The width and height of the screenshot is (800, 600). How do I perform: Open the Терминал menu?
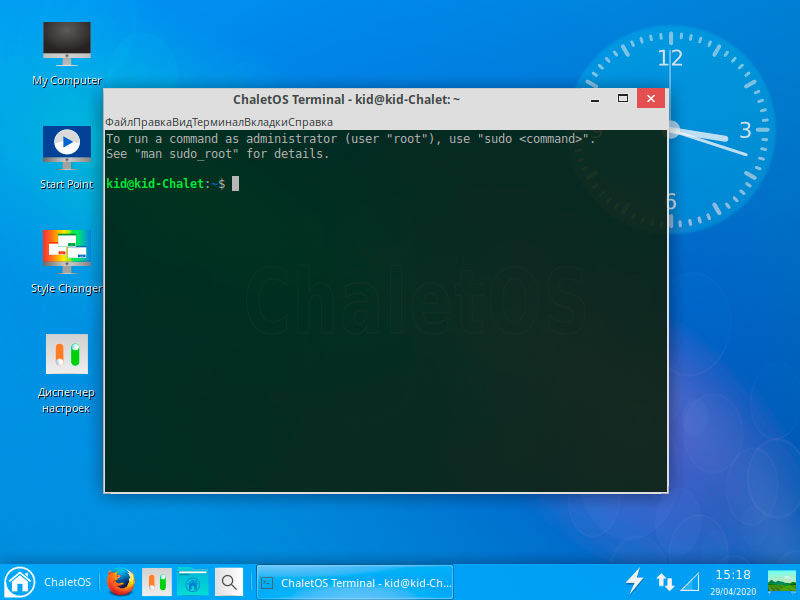click(x=217, y=121)
